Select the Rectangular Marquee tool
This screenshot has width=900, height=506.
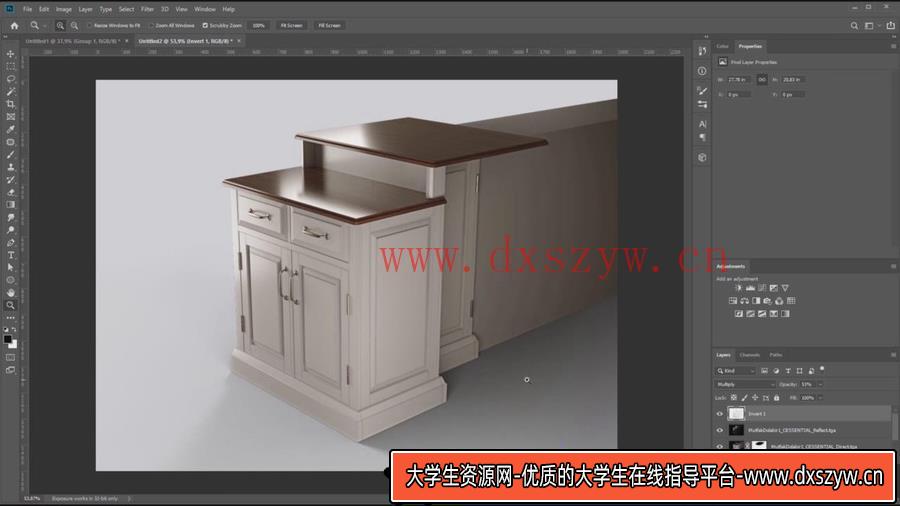10,67
